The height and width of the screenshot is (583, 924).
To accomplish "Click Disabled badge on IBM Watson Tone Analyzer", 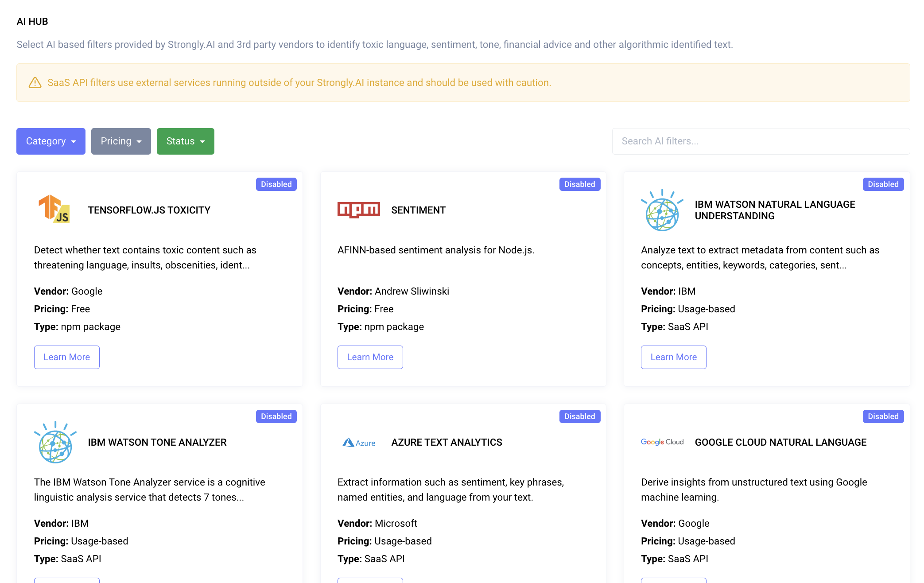I will tap(276, 416).
